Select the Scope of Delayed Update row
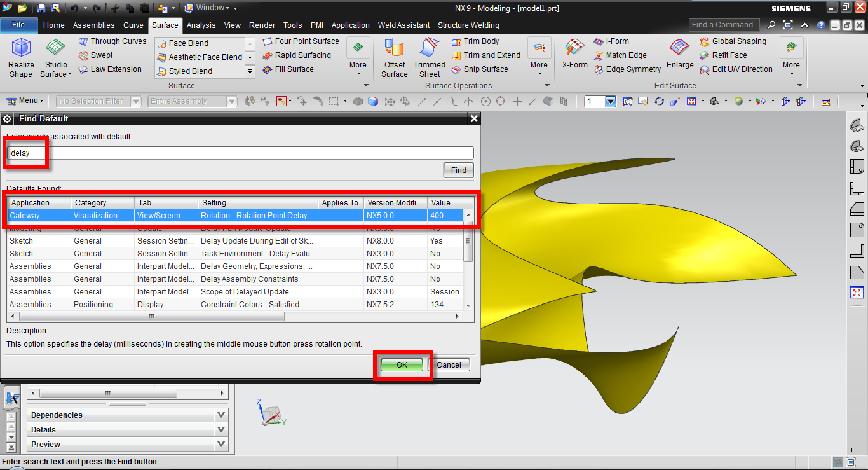 click(236, 292)
